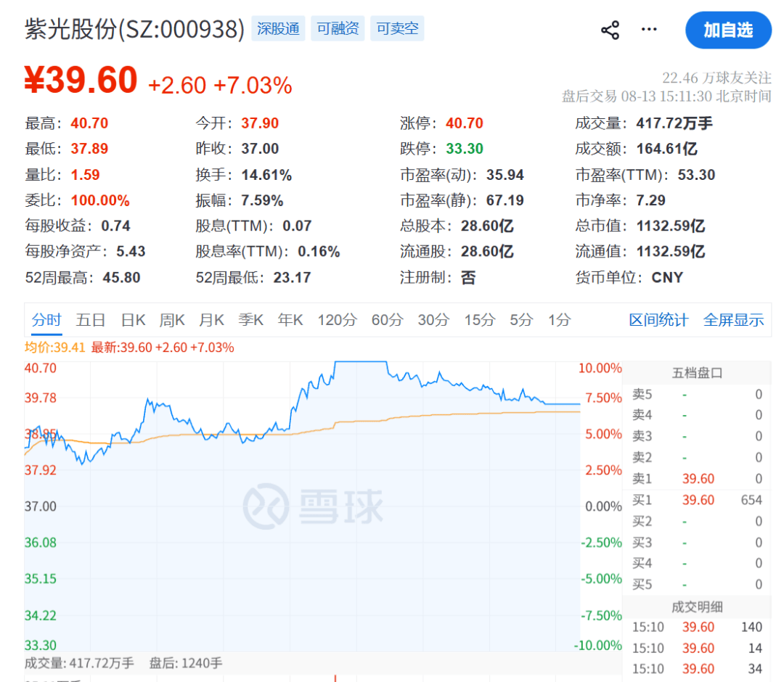Open the 周K chart tab
Image resolution: width=784 pixels, height=682 pixels.
(x=172, y=320)
